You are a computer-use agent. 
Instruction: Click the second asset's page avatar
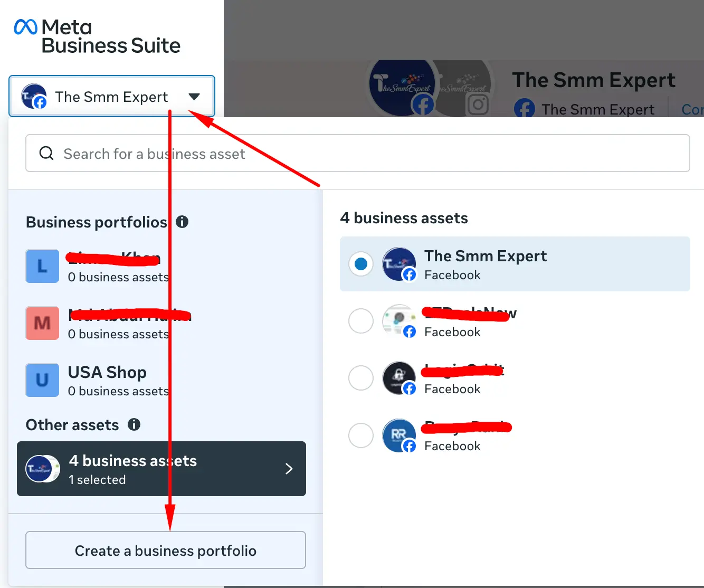point(399,321)
